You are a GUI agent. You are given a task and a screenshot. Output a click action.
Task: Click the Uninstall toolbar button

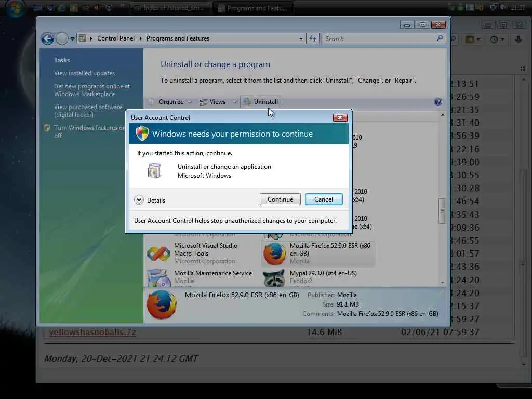tap(261, 102)
